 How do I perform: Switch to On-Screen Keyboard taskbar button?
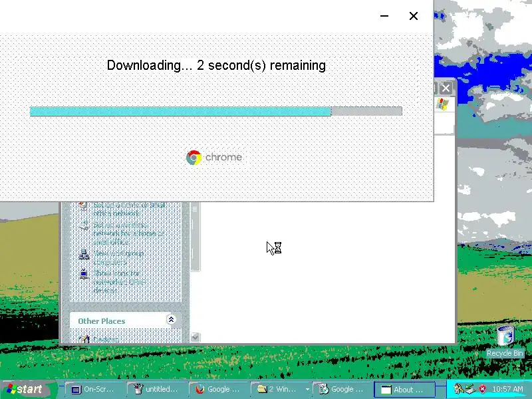coord(94,390)
